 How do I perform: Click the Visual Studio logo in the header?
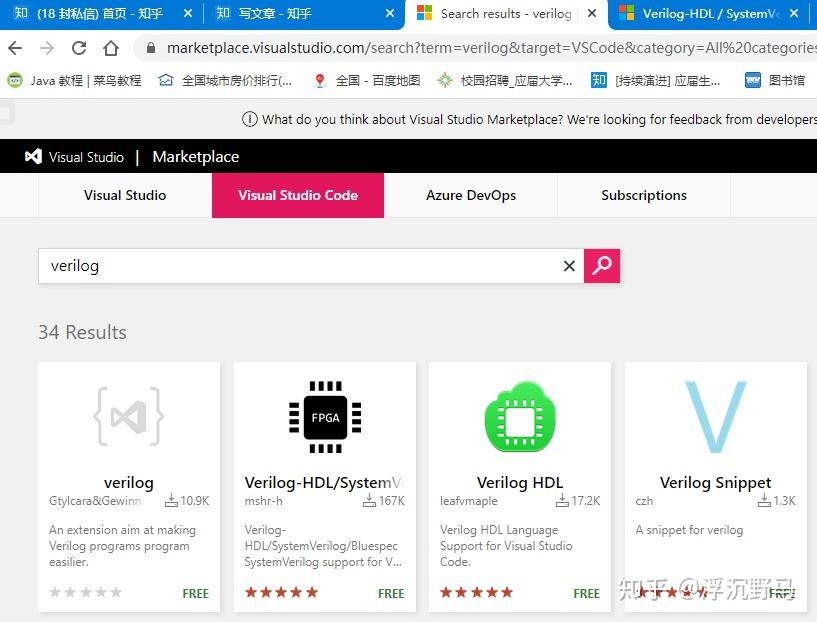click(x=33, y=156)
